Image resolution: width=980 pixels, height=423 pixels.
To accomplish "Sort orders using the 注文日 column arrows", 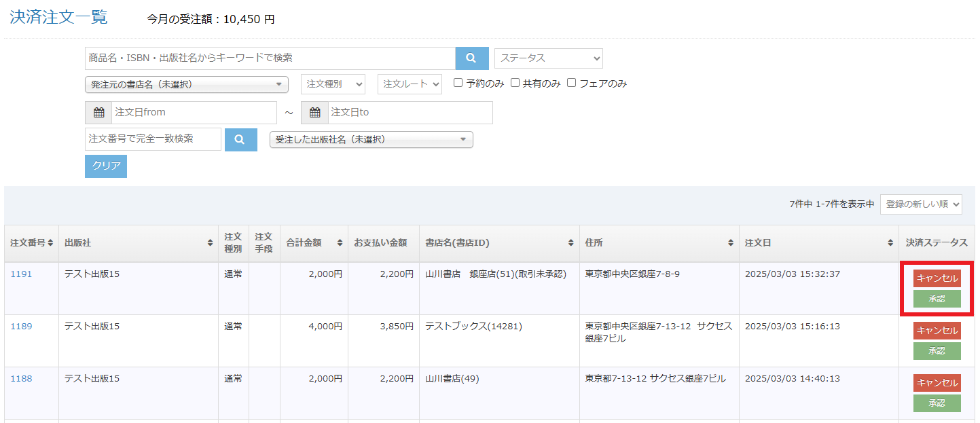I will [891, 242].
